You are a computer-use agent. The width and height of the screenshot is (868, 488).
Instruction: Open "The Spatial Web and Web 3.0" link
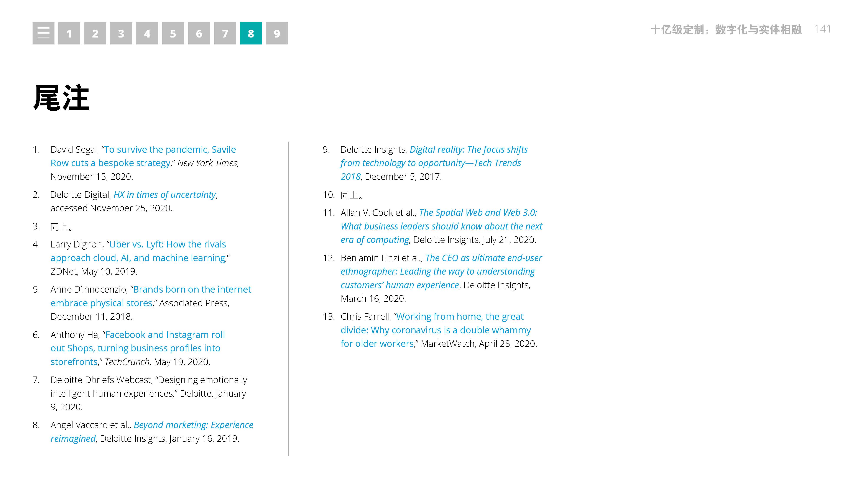click(478, 213)
